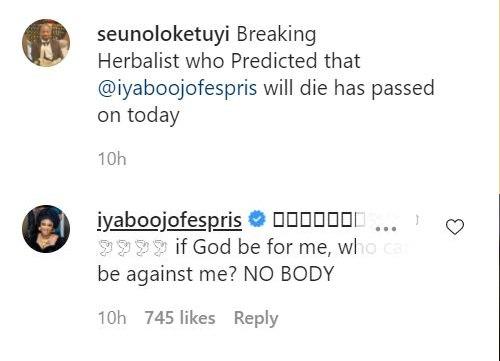Reply to iyaboojofespris's comment

click(x=256, y=318)
